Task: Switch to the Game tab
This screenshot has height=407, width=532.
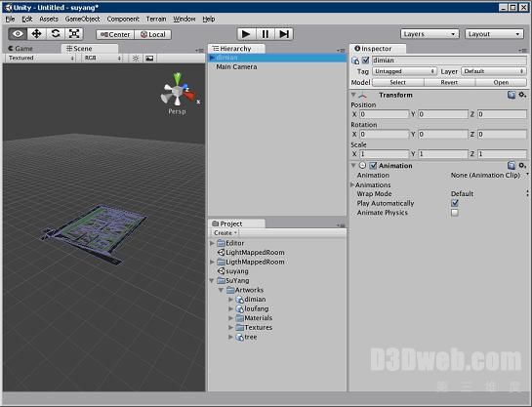Action: tap(20, 49)
